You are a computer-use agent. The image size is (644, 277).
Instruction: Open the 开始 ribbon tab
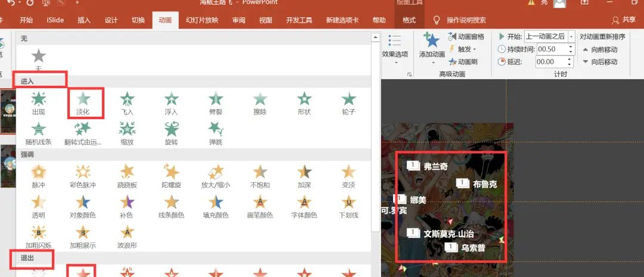(26, 20)
